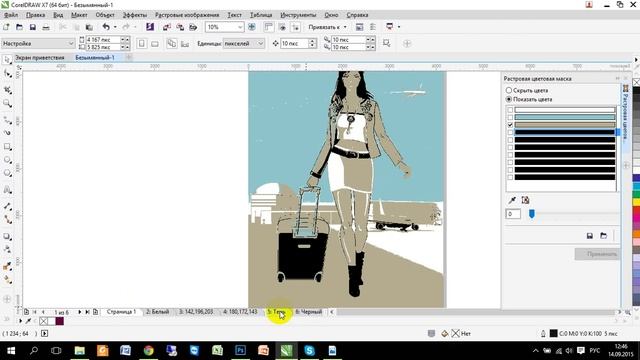Create a new document with the New icon
The height and width of the screenshot is (360, 640).
[x=6, y=27]
